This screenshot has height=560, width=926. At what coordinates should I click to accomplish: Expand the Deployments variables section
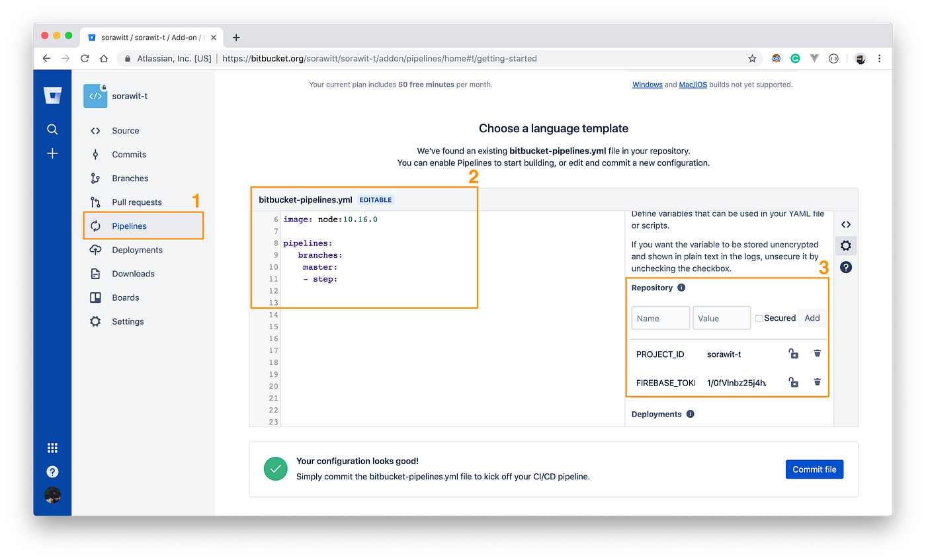655,414
